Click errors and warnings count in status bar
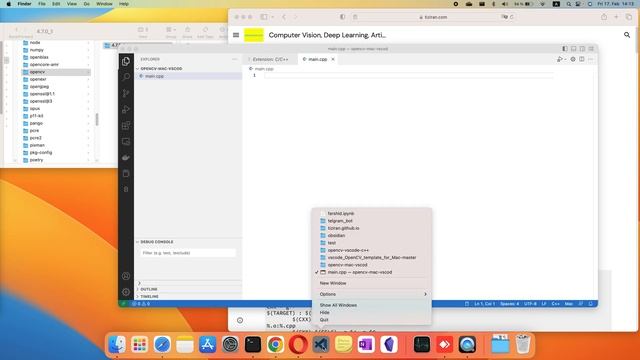This screenshot has width=640, height=360. (141, 304)
